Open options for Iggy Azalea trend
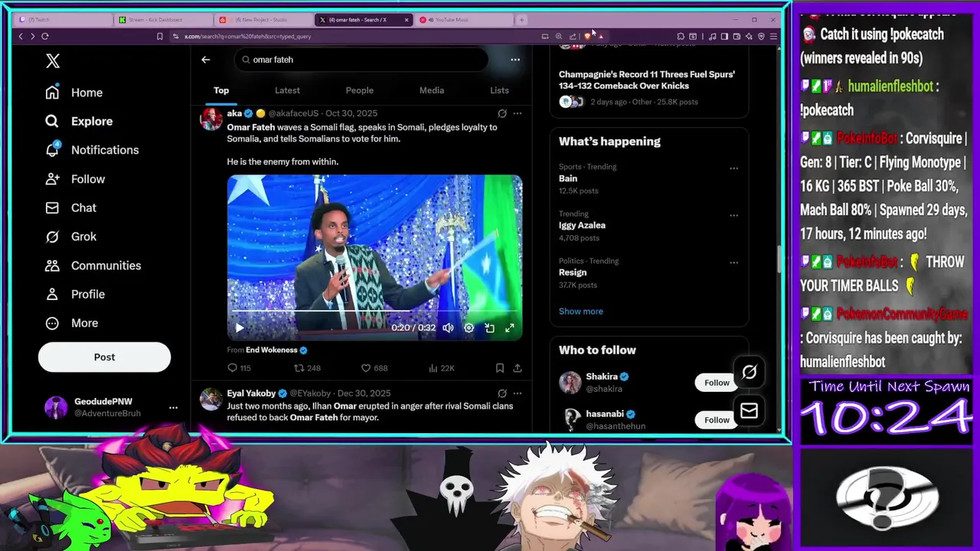Image resolution: width=980 pixels, height=551 pixels. click(733, 215)
